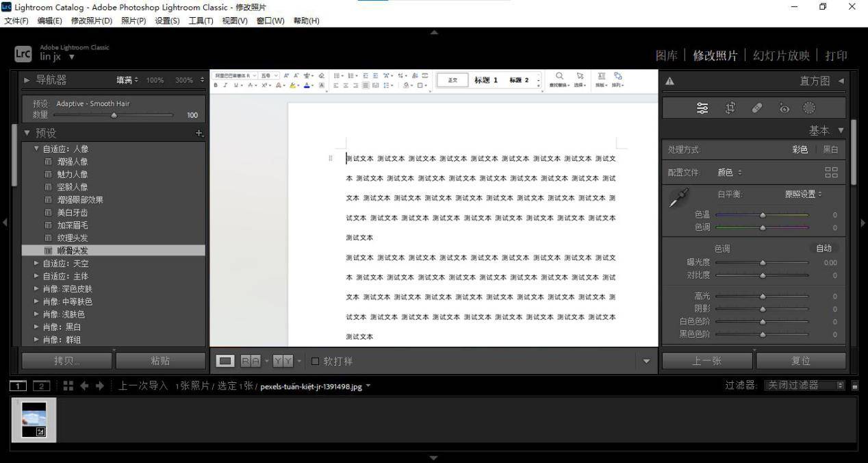Click the 粘贴 button
The height and width of the screenshot is (463, 868).
[x=160, y=361]
